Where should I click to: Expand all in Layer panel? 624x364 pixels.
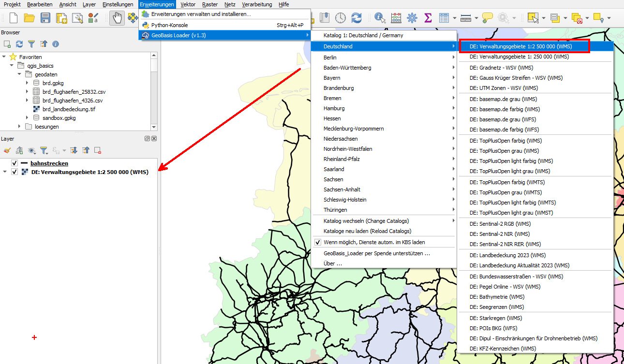pos(74,150)
